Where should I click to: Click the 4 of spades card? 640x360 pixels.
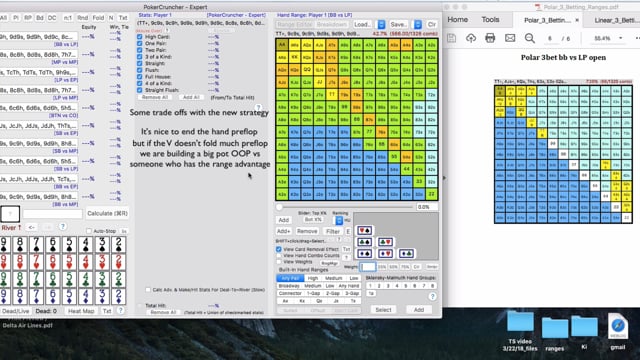tap(85, 244)
